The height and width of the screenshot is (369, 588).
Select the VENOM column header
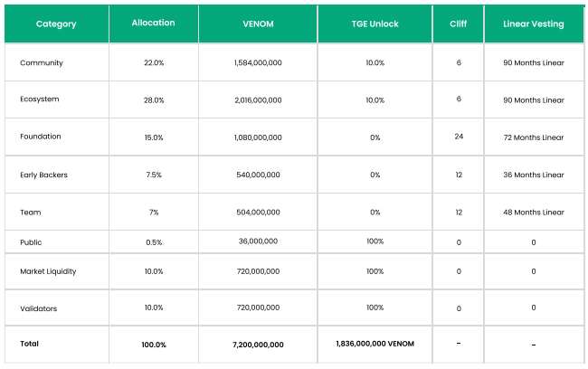tap(258, 24)
